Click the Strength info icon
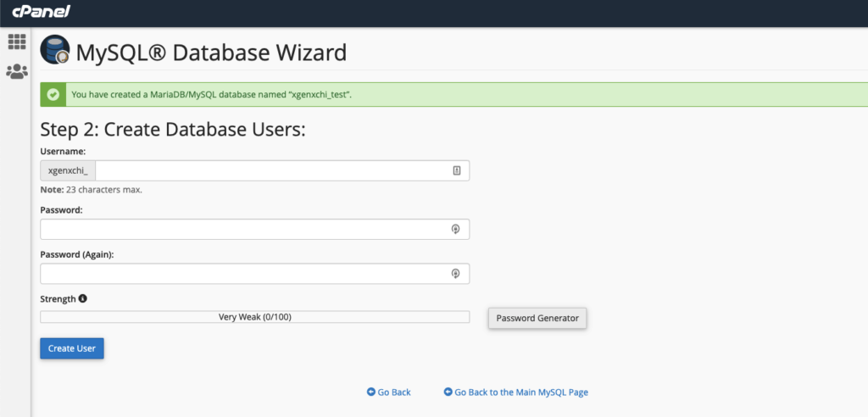The image size is (868, 417). pos(83,298)
